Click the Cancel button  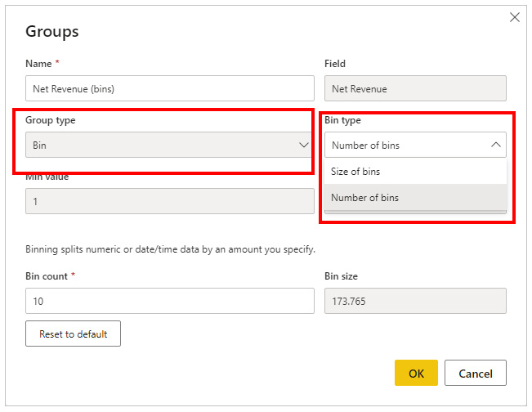click(475, 373)
